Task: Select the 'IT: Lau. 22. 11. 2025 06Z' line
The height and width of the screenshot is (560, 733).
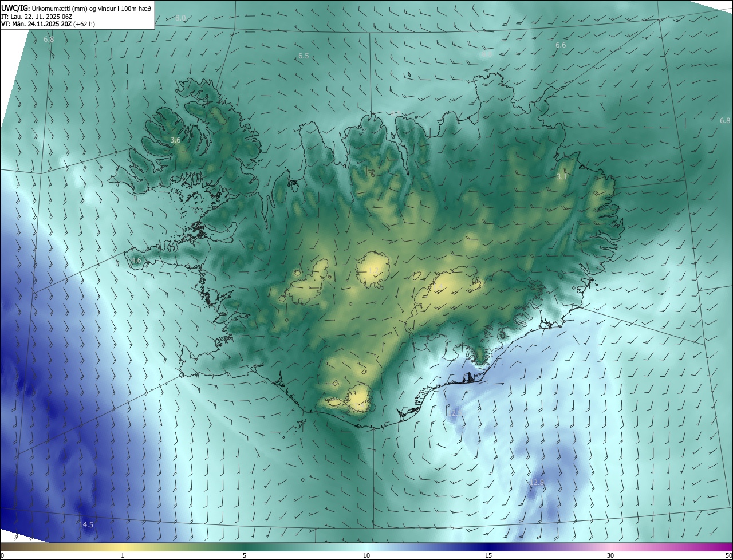Action: [x=37, y=16]
